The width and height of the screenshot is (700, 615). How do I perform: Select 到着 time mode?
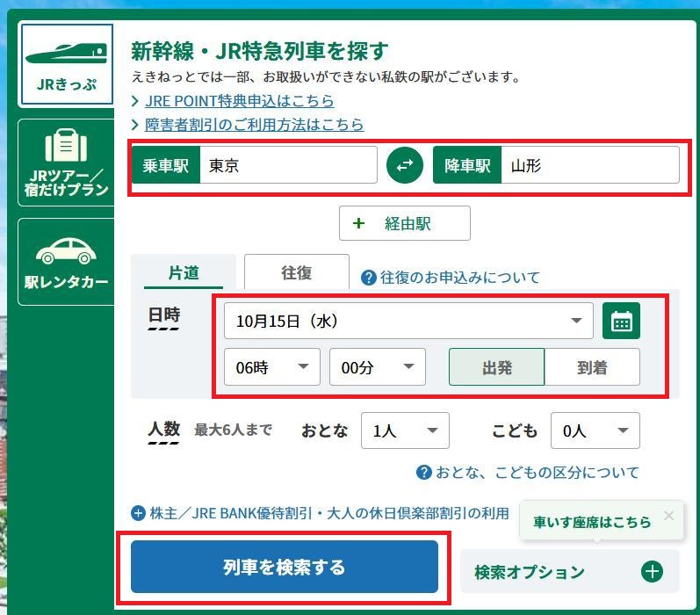click(592, 367)
